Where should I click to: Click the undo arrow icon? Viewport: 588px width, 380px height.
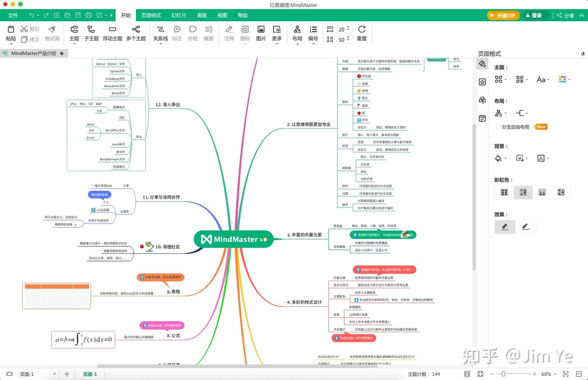coord(31,15)
